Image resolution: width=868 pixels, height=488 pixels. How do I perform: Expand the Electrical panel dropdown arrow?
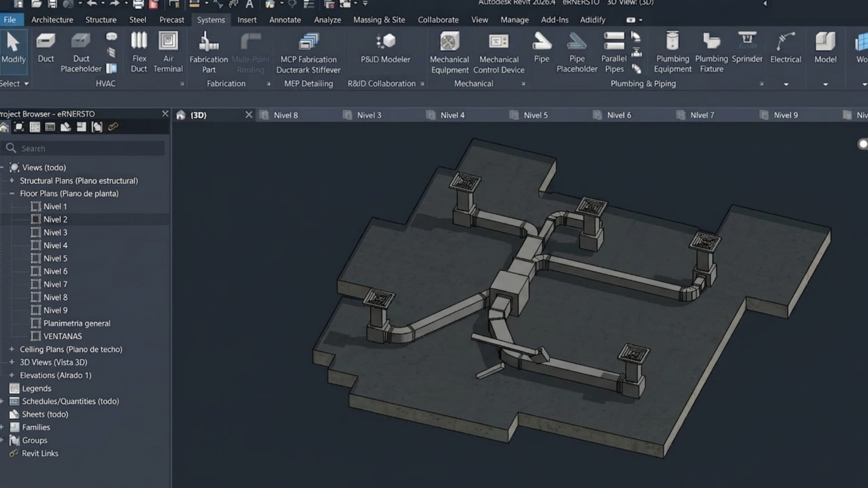click(x=786, y=84)
